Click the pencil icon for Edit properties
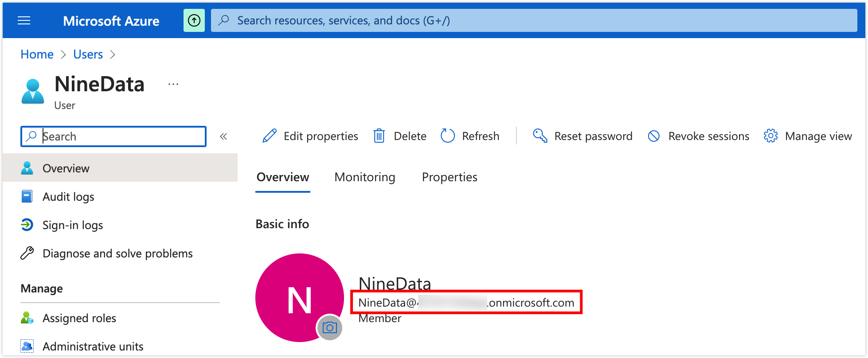 coord(270,136)
